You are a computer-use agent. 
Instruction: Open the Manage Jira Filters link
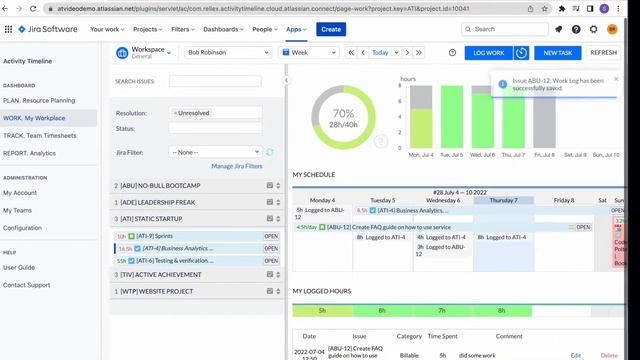coord(237,166)
